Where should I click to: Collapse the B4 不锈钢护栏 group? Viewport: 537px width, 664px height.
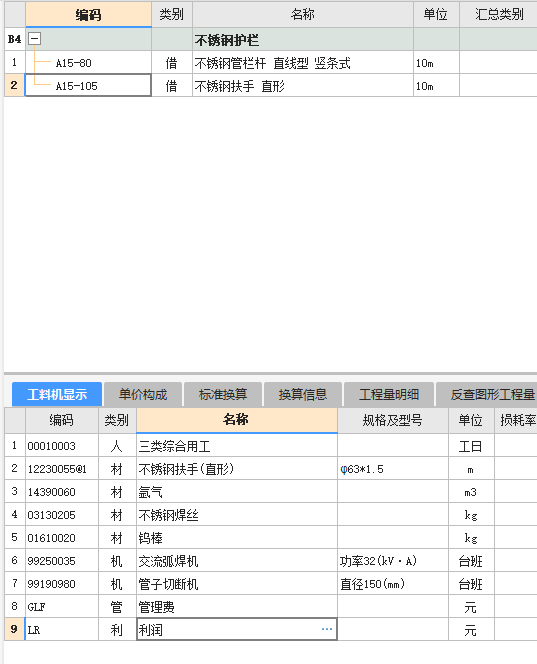pos(34,39)
